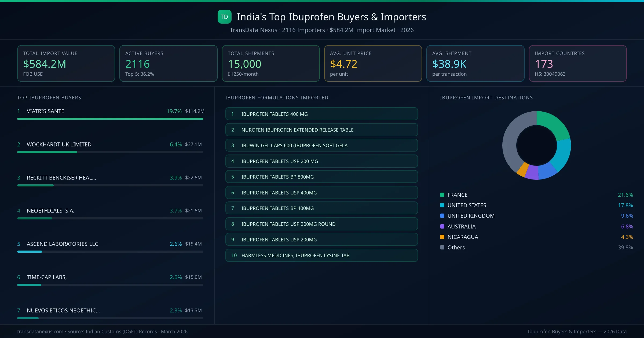Image resolution: width=644 pixels, height=338 pixels.
Task: Expand the NUEVOS ETICOS NEOETHIC... entry
Action: (63, 310)
